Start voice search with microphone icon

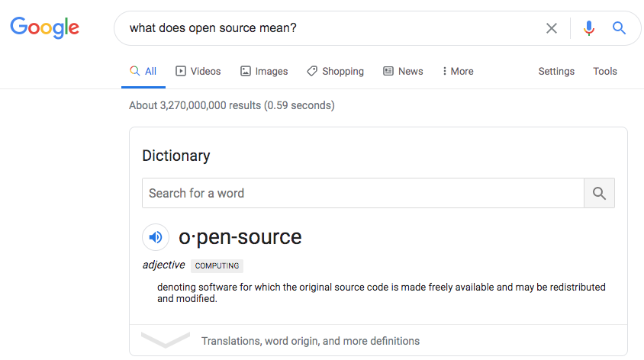tap(588, 28)
